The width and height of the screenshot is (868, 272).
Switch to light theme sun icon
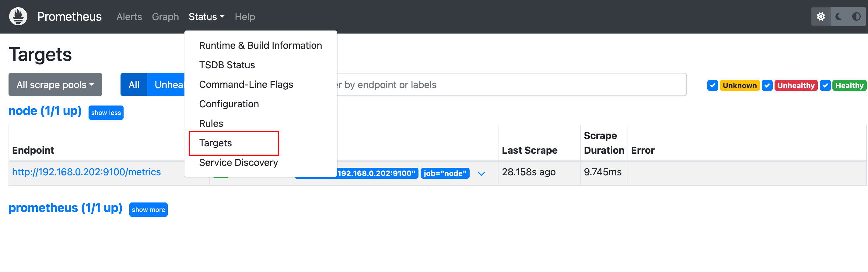pos(821,16)
